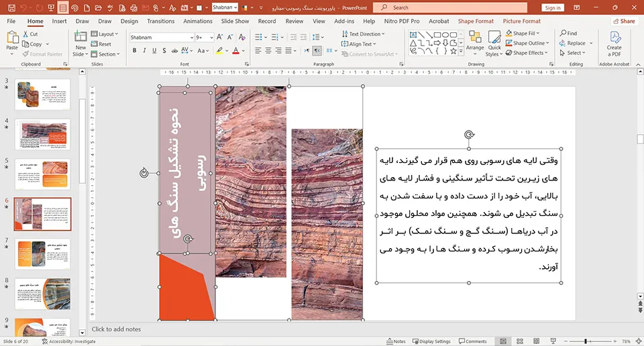Click to add notes field
Screen dimensions: 644x346
[x=116, y=329]
